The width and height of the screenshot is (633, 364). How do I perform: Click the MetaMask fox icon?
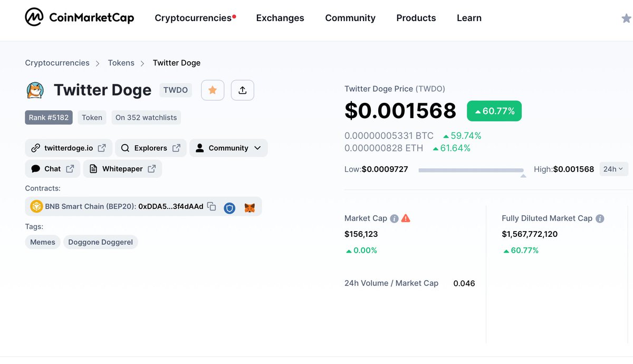coord(250,208)
